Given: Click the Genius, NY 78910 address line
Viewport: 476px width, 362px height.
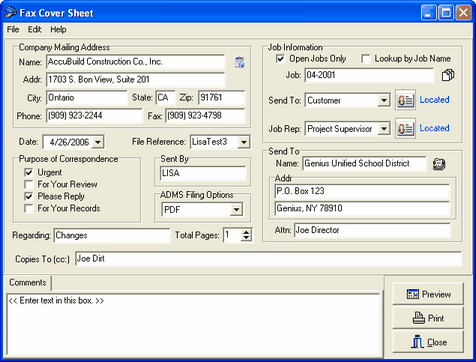Looking at the screenshot, I should point(362,209).
